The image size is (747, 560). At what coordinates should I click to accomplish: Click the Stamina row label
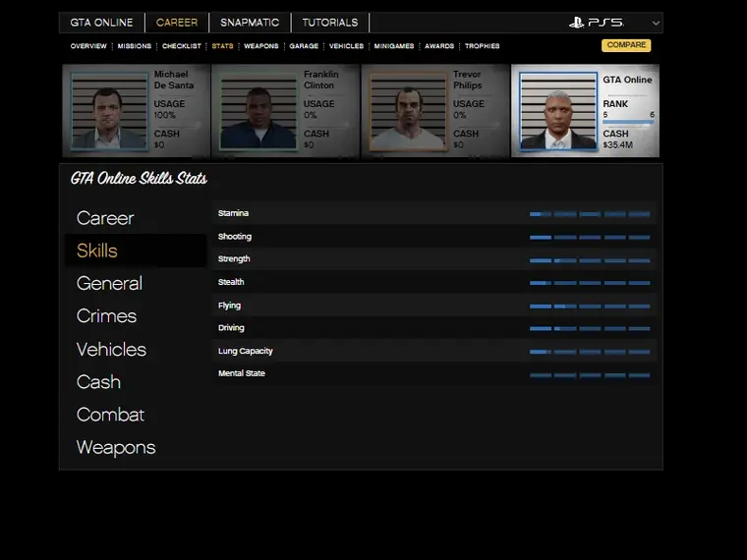coord(234,213)
